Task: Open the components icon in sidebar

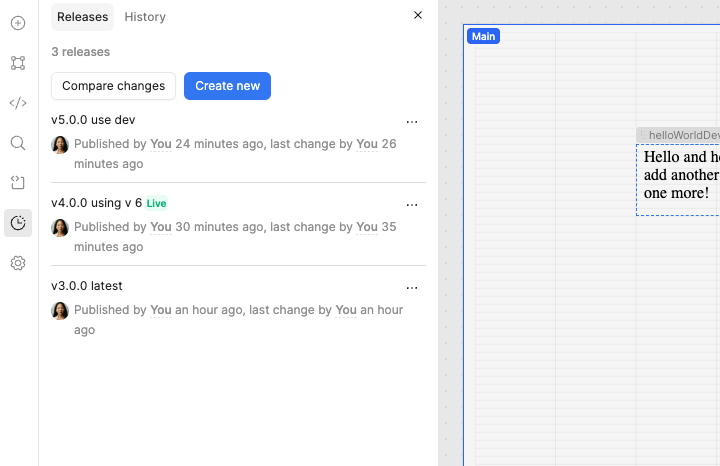Action: (x=18, y=63)
